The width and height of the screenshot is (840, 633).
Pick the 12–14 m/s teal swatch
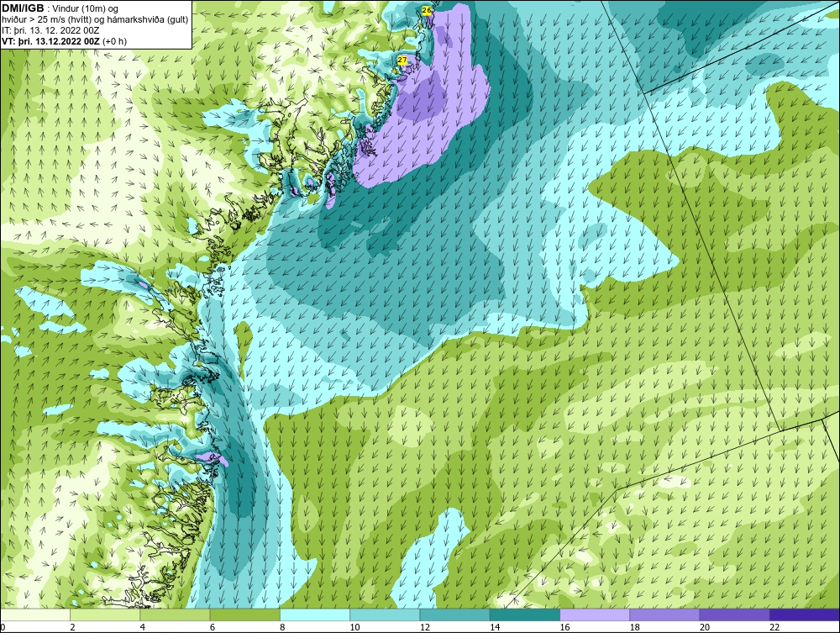pos(454,615)
